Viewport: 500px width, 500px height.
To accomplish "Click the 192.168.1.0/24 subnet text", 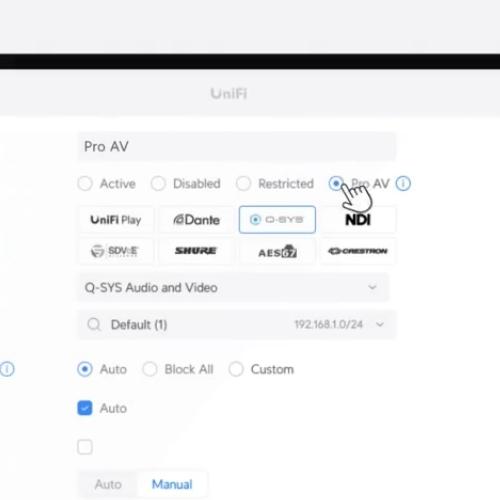I will [x=329, y=324].
